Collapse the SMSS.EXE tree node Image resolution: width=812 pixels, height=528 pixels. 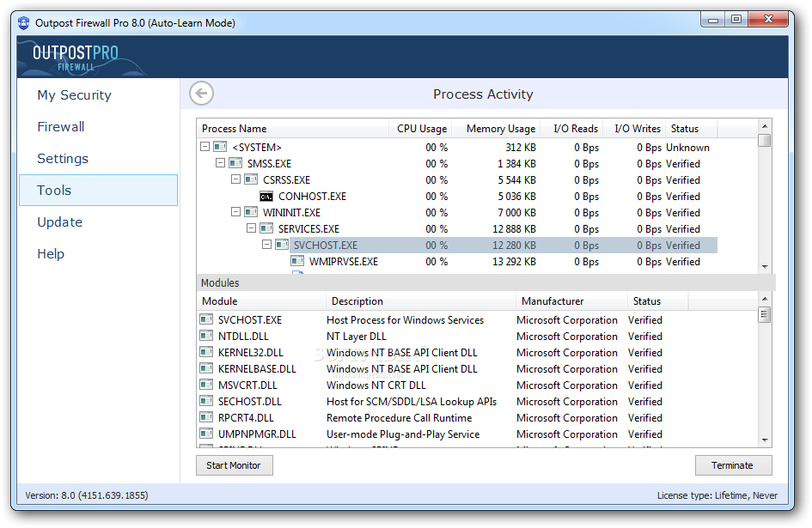click(x=221, y=163)
